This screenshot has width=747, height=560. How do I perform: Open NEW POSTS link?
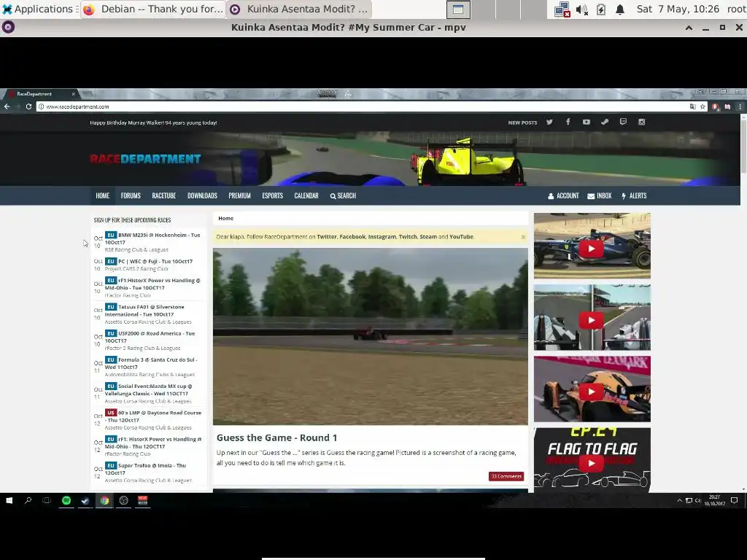pyautogui.click(x=522, y=122)
